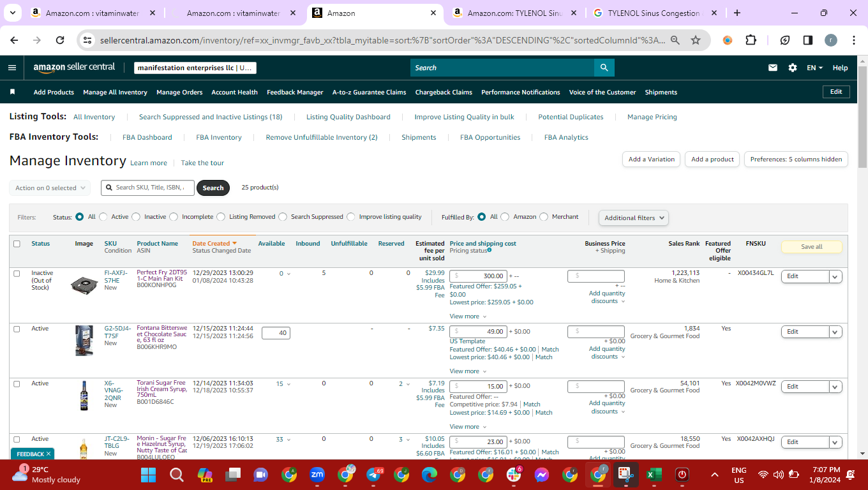The width and height of the screenshot is (868, 490).
Task: Open the Additional filters dropdown
Action: pyautogui.click(x=634, y=218)
